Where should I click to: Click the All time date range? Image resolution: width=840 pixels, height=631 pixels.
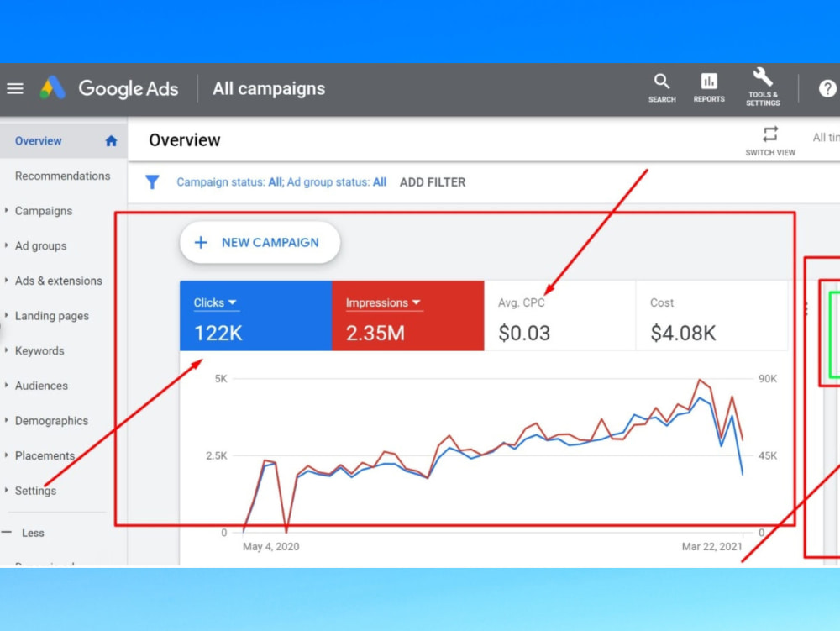coord(826,138)
